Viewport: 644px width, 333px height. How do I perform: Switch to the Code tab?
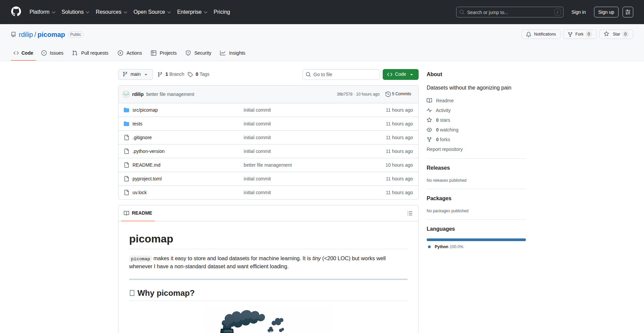[23, 53]
